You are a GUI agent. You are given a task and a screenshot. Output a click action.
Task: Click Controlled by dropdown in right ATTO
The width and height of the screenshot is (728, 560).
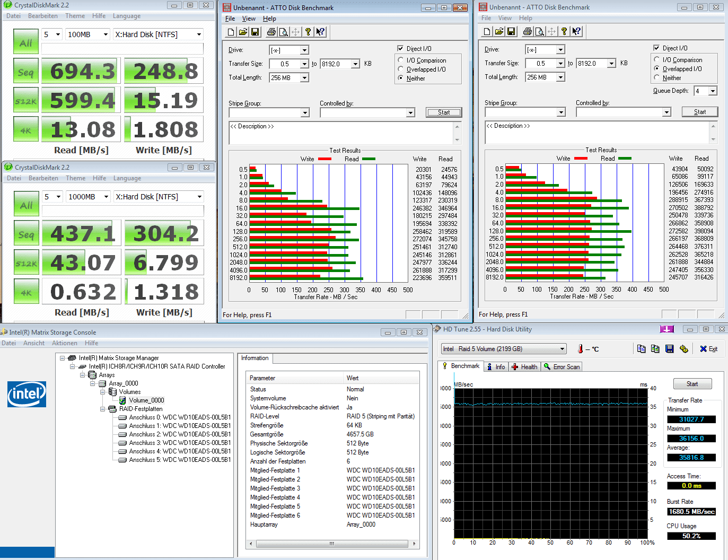(624, 112)
